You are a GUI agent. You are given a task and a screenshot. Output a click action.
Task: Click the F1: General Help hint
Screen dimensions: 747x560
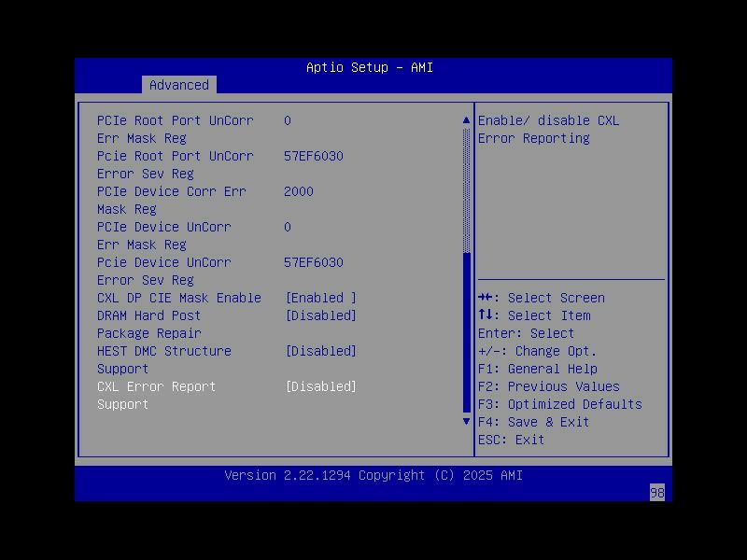pyautogui.click(x=538, y=369)
